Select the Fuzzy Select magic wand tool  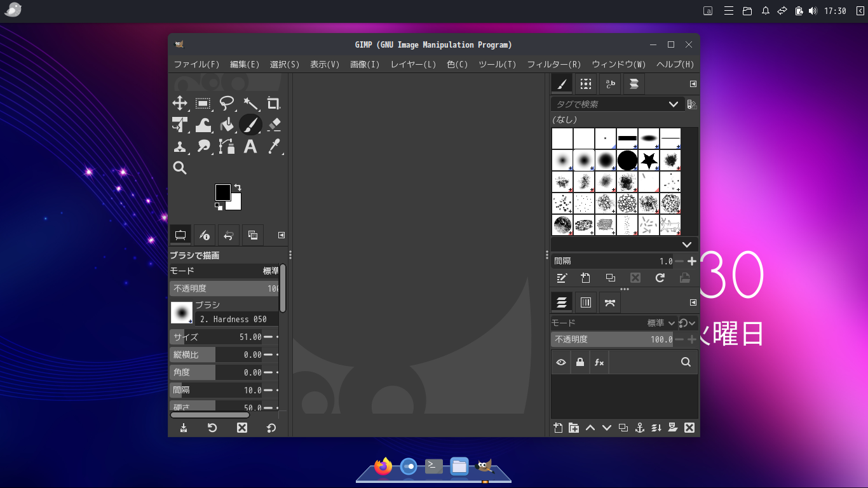[x=250, y=104]
